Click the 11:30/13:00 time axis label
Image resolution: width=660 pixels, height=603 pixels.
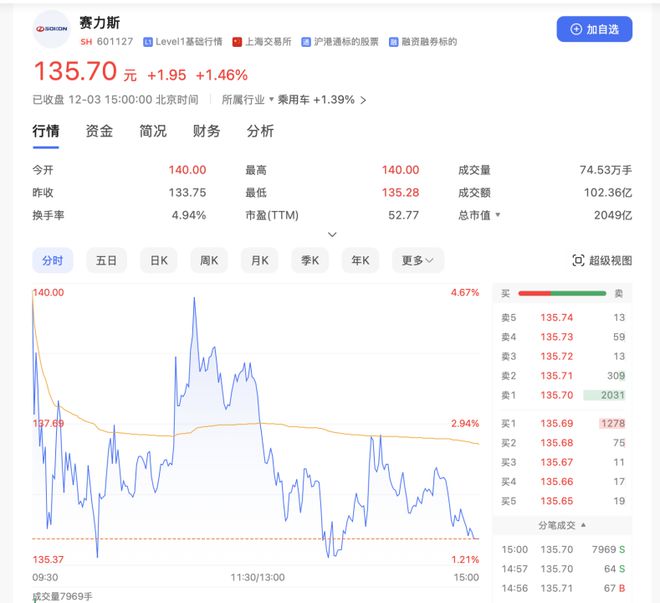(x=258, y=577)
